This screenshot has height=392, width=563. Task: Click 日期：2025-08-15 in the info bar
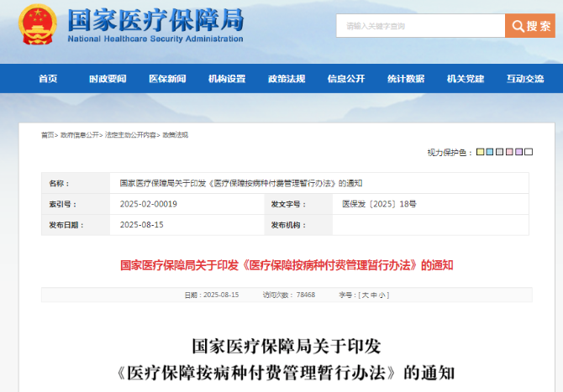[x=212, y=295]
